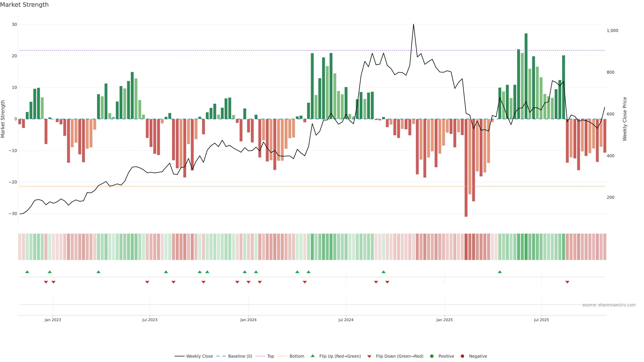The height and width of the screenshot is (362, 644).
Task: Click the Jul 2025 x-axis label
Action: (541, 320)
